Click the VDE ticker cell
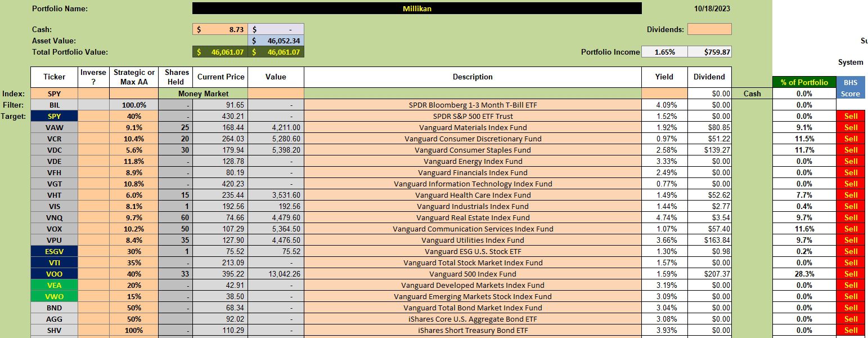Viewport: 868px width, 338px height. [54, 161]
